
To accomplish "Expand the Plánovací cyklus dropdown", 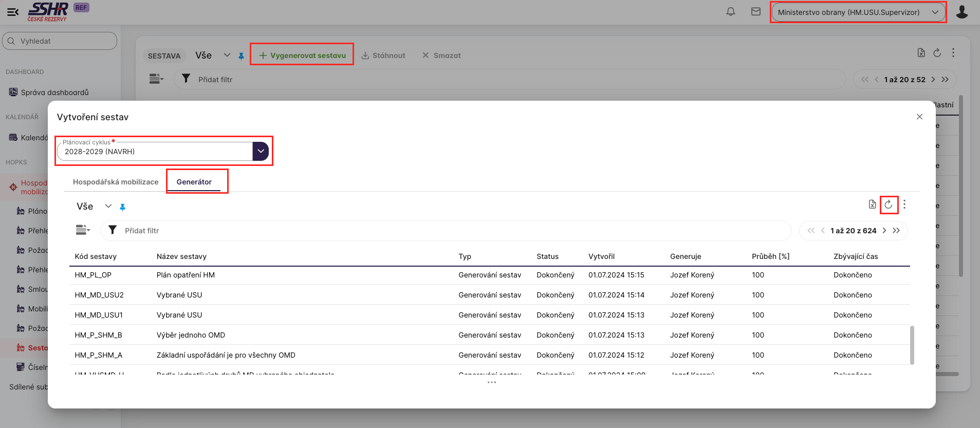I will pos(261,151).
